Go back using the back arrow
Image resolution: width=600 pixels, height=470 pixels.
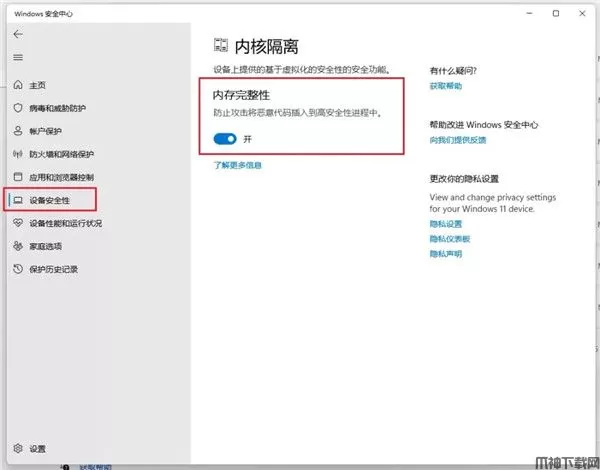tap(18, 34)
